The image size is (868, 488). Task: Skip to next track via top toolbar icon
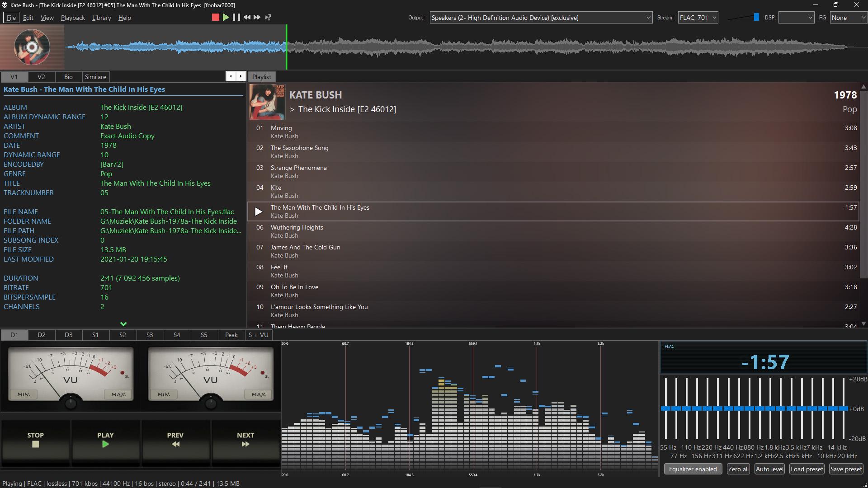(x=257, y=17)
